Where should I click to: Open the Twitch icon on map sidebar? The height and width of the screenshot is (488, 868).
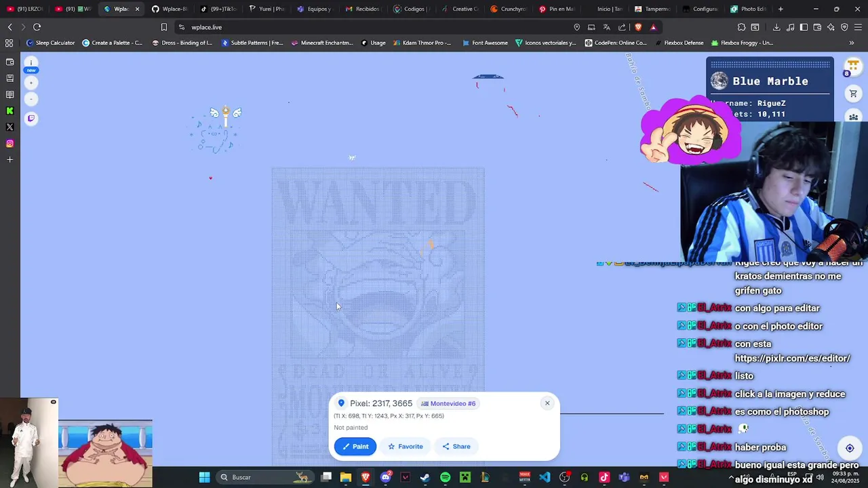pos(31,119)
